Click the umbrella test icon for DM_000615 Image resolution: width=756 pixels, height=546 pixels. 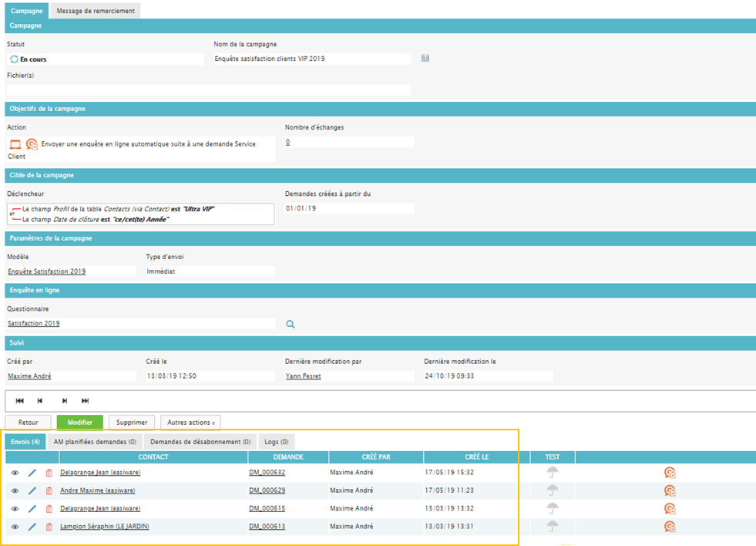point(553,509)
